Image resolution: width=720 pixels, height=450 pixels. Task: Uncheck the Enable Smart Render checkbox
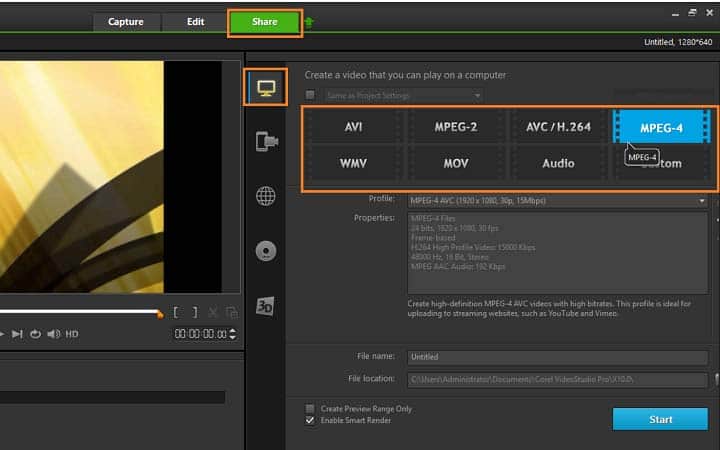pos(310,420)
